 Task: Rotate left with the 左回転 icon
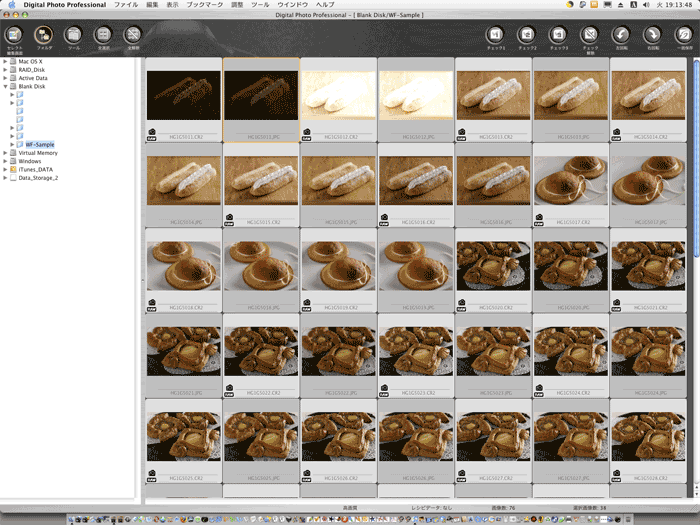[x=621, y=34]
